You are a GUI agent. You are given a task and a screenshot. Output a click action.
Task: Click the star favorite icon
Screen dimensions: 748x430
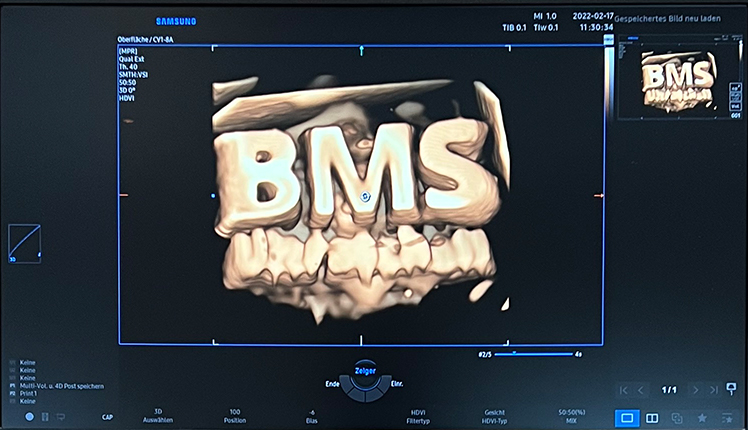[x=702, y=417]
